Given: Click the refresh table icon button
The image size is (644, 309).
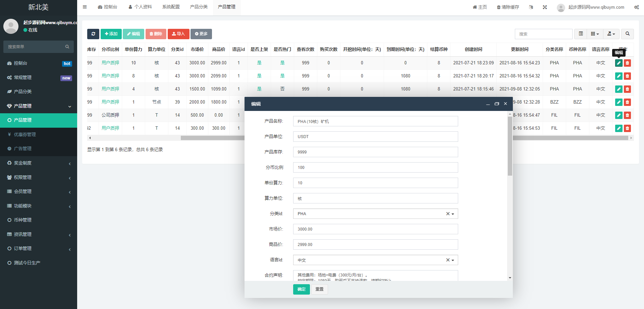Looking at the screenshot, I should (x=93, y=34).
